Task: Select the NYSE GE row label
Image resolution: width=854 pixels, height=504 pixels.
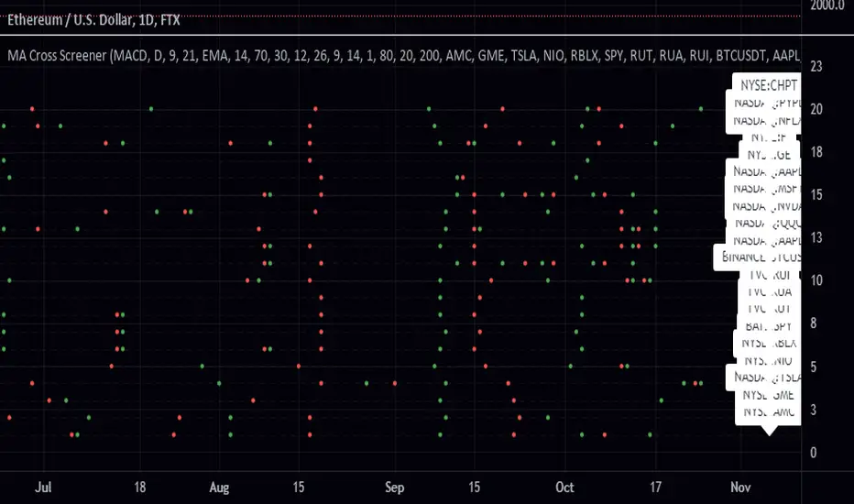Action: 769,155
